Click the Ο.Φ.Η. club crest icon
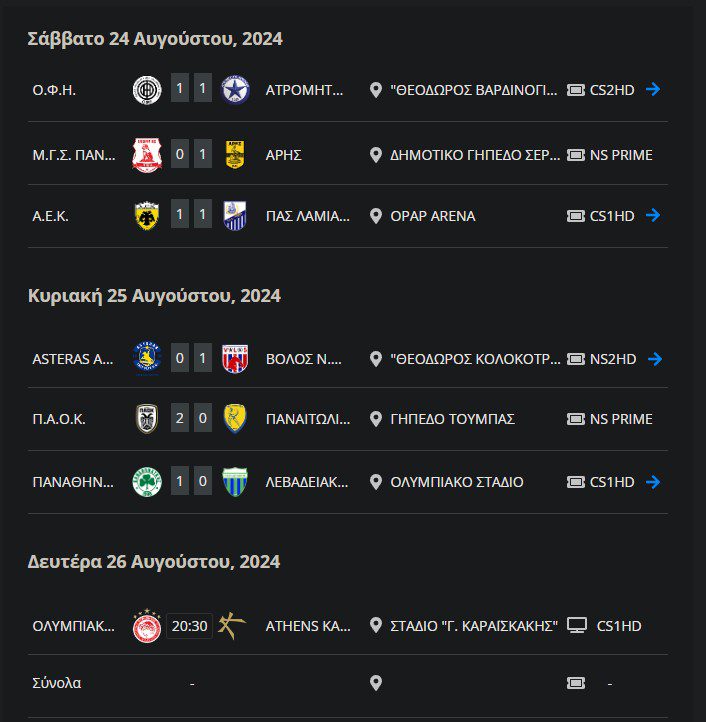 [147, 89]
